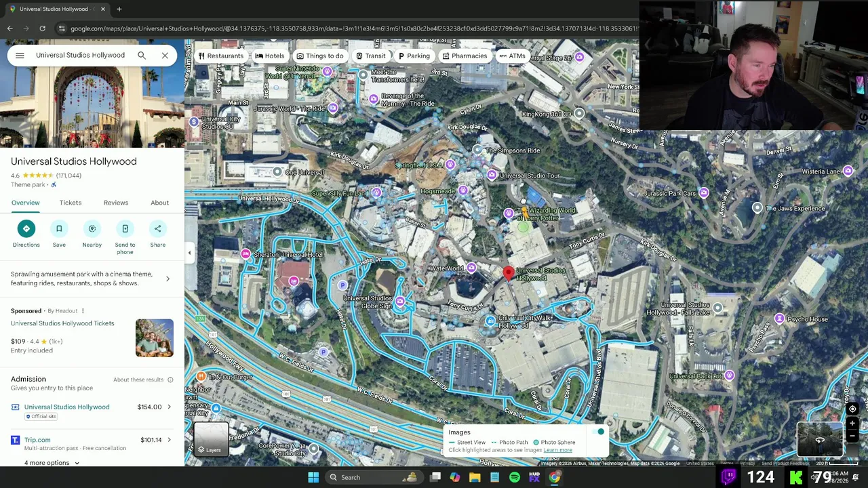Select the King Kong 360 3D marker

578,114
